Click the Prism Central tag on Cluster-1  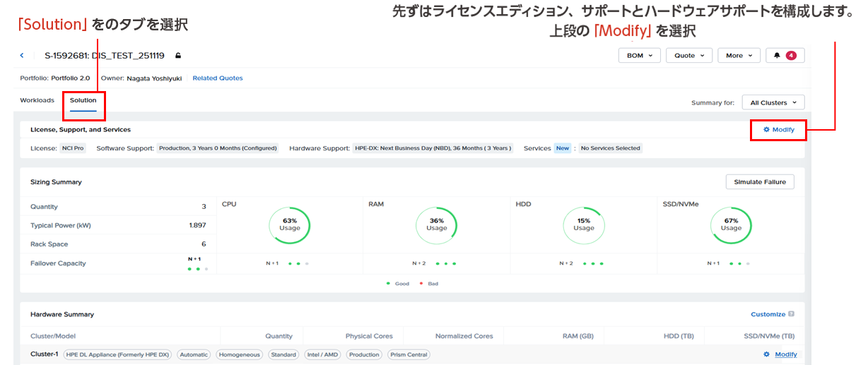pos(409,354)
